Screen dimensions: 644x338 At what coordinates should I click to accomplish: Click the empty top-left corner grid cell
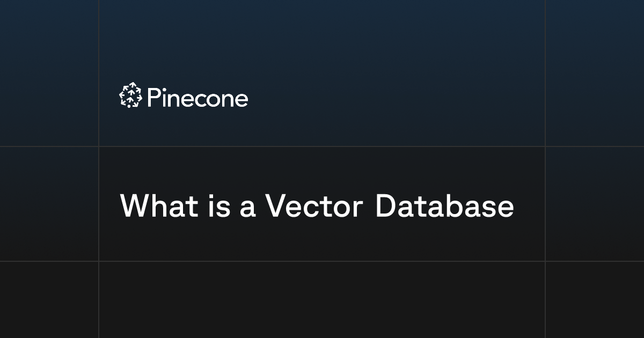tap(49, 73)
